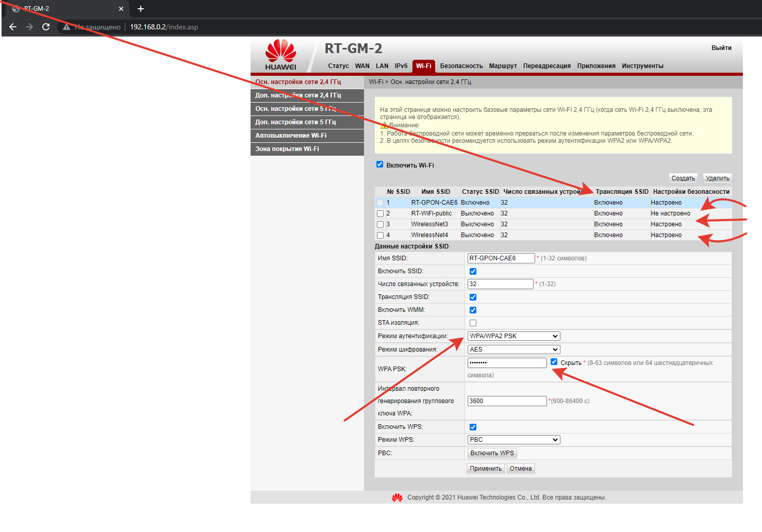Click the browser back arrow
Screen dimensions: 762x532
coord(13,27)
